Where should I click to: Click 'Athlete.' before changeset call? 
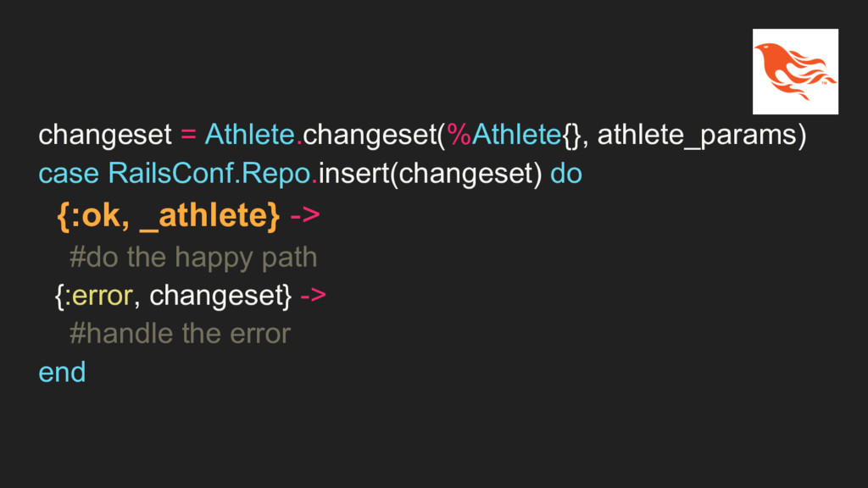[x=253, y=135]
